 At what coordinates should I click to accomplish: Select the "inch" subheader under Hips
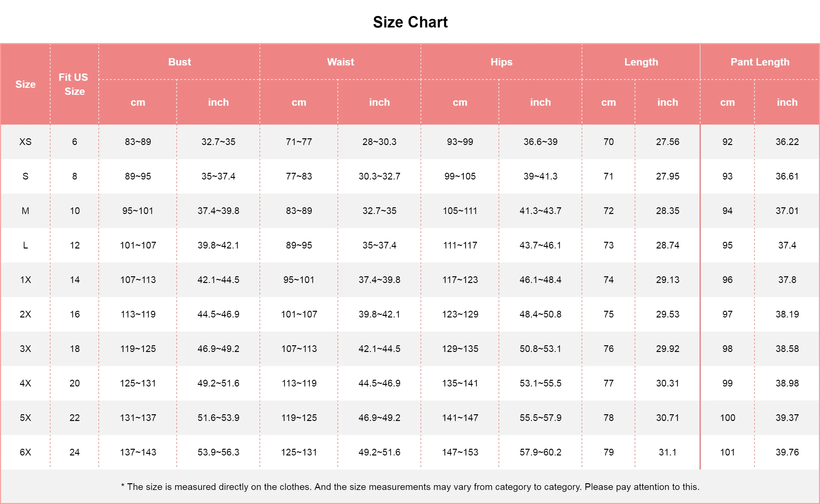(x=541, y=102)
